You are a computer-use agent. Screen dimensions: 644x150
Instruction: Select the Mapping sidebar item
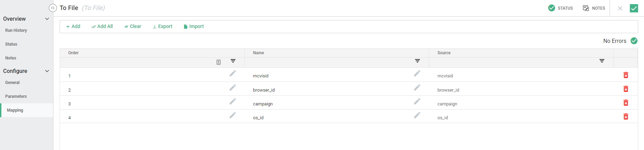(15, 110)
